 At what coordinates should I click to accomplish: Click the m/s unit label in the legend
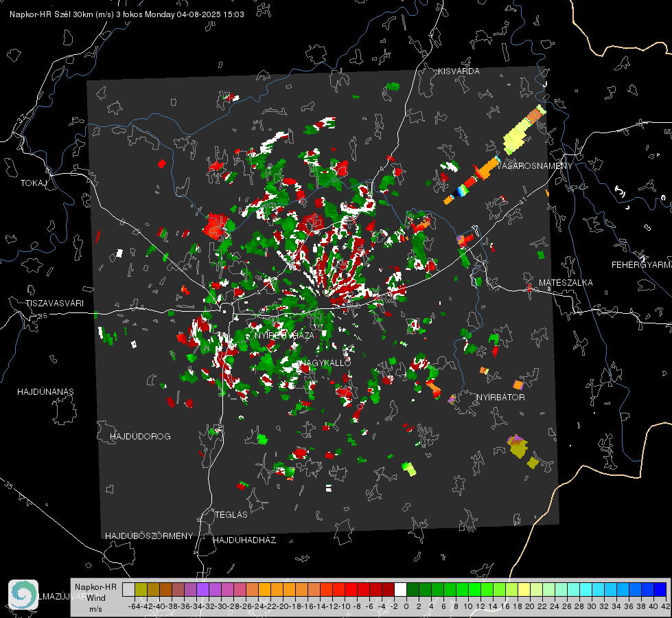click(95, 609)
